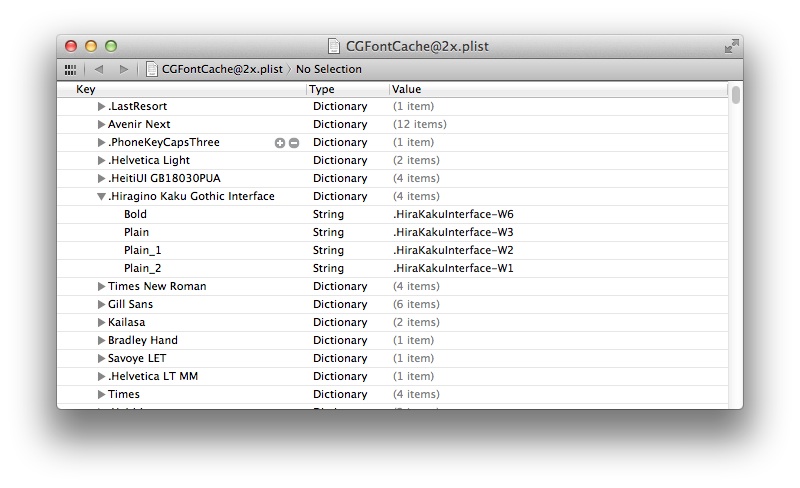The image size is (800, 488).
Task: Click the (4 items) value for Times
Action: (x=416, y=394)
